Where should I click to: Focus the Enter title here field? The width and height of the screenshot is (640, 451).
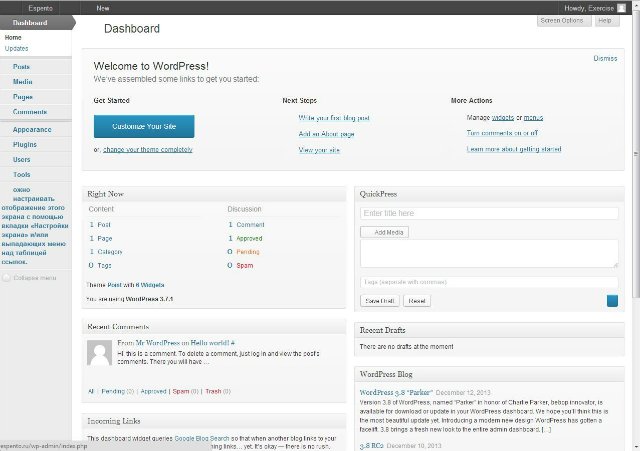(489, 213)
